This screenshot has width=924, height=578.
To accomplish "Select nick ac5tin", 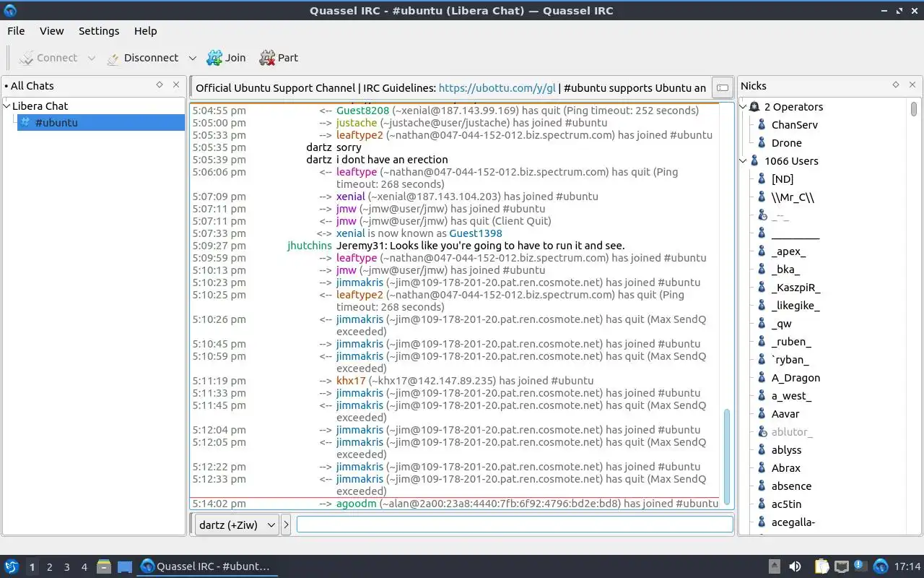I will (x=786, y=504).
